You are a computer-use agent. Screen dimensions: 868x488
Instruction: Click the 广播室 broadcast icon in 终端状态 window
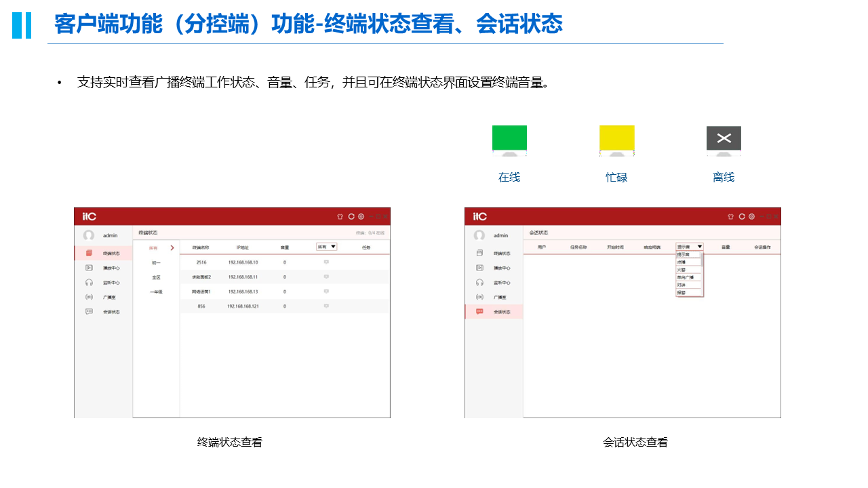pos(89,297)
